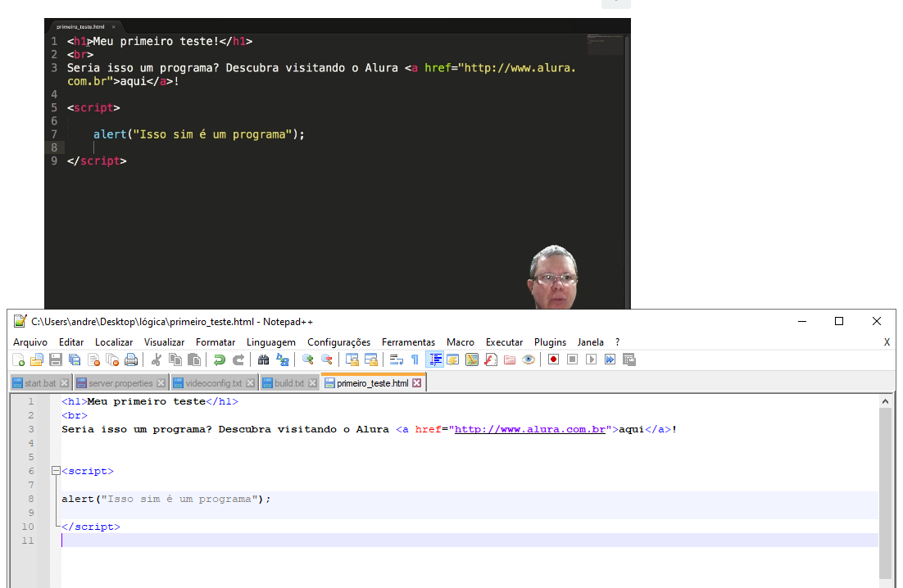Click the green Undo arrow icon
This screenshot has width=903, height=588.
tap(220, 360)
